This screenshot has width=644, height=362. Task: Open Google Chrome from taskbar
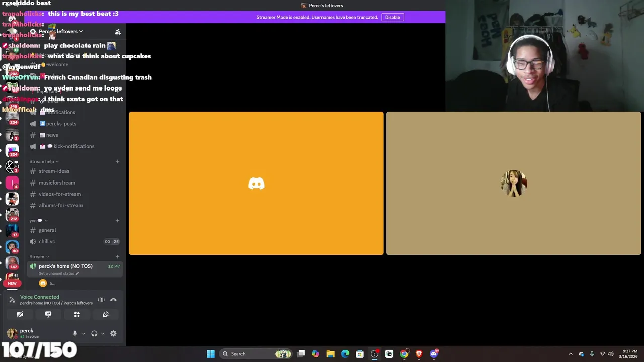pos(404,354)
